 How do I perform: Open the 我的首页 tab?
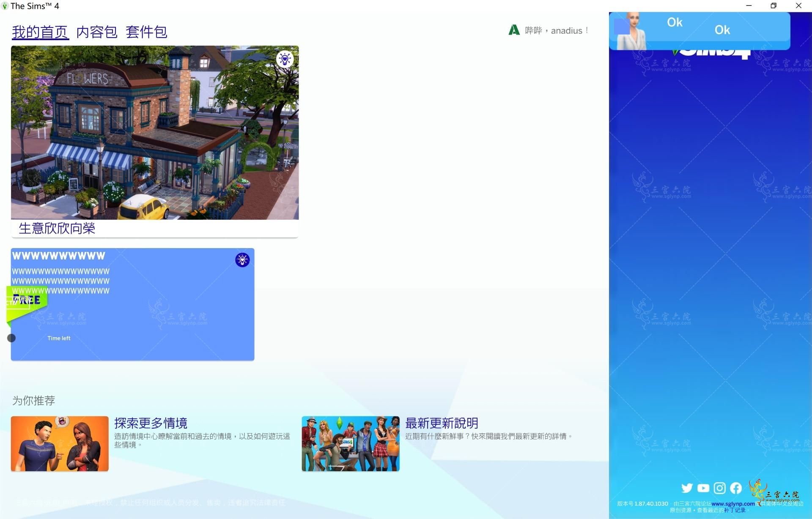coord(40,32)
